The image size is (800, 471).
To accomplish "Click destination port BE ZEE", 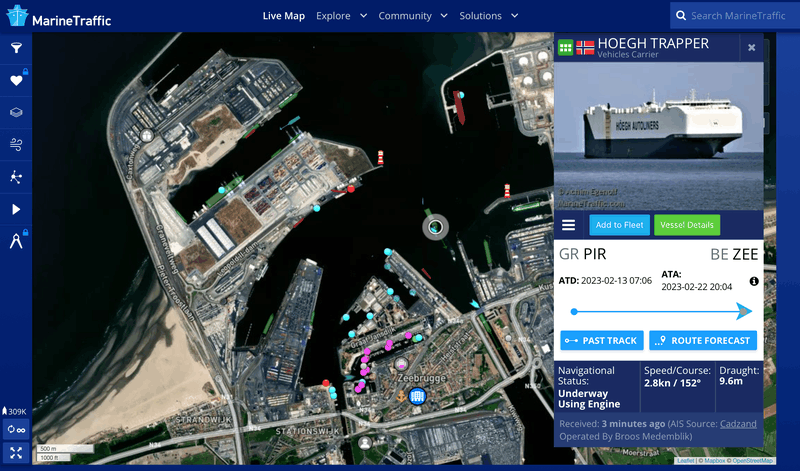I will click(734, 254).
